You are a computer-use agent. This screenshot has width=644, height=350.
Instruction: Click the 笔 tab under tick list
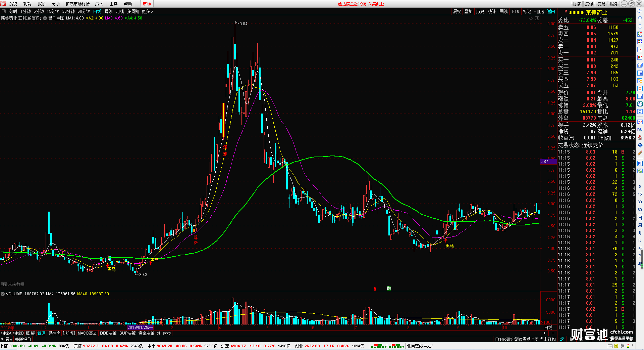[x=562, y=339]
